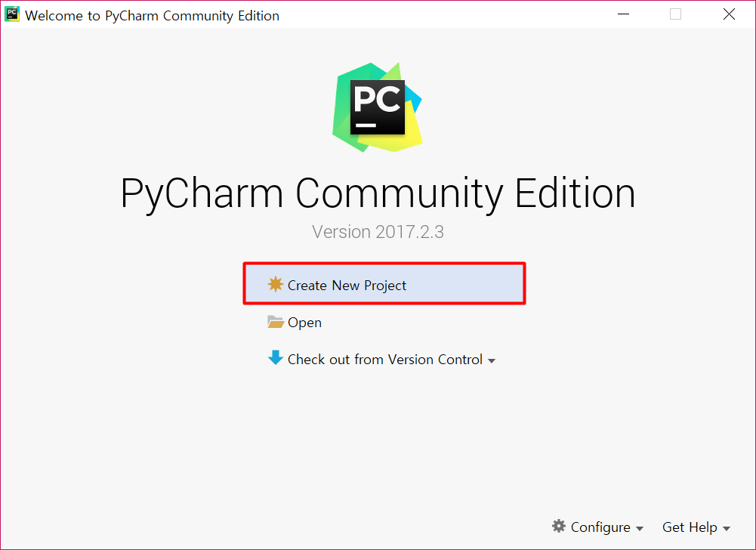
Task: Expand the Version Control dropdown arrow
Action: click(x=492, y=361)
